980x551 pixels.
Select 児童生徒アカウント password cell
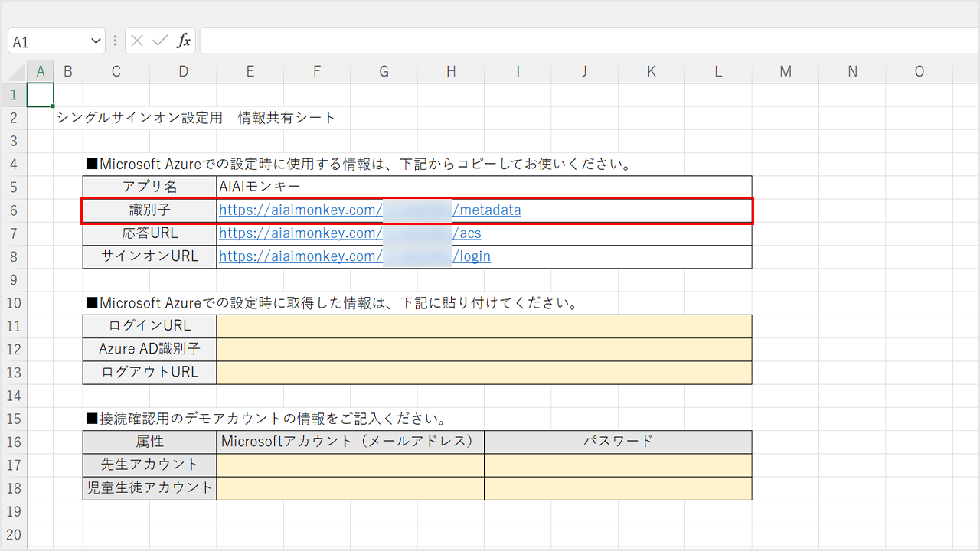[x=618, y=488]
